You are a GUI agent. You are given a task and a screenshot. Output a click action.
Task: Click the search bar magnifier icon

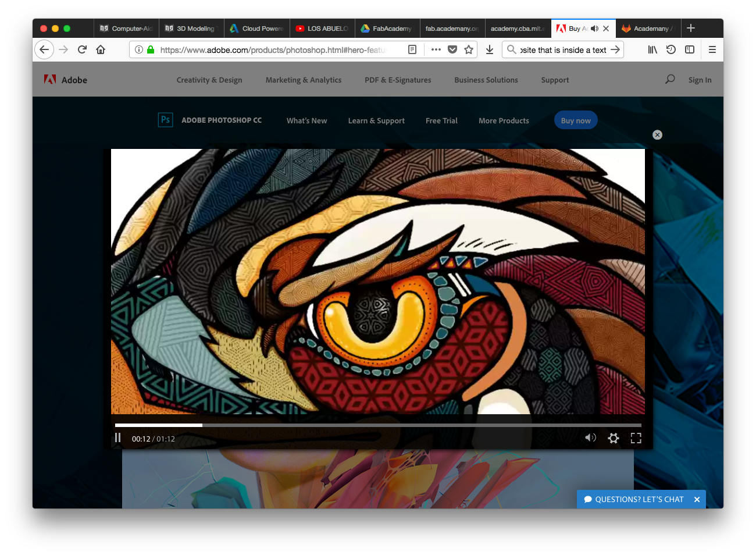point(512,50)
